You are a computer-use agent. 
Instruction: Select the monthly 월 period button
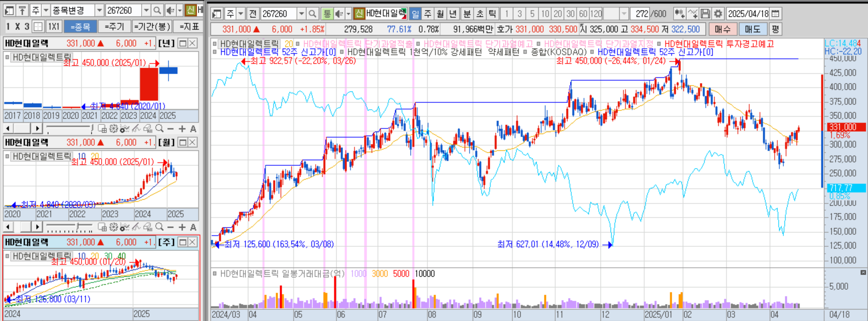tap(440, 14)
